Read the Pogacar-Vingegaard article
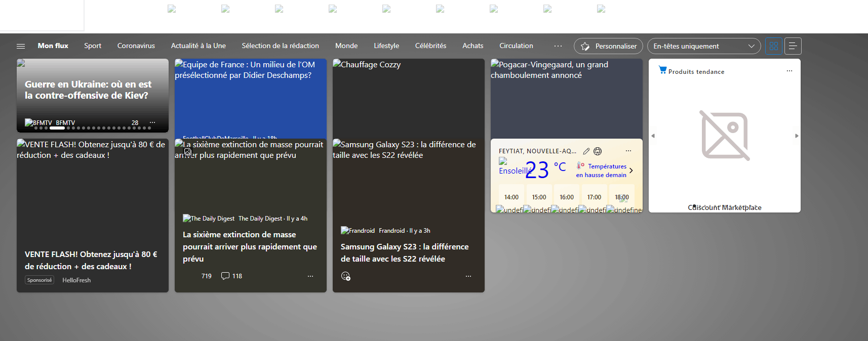Screen dimensions: 868x341 coord(567,99)
